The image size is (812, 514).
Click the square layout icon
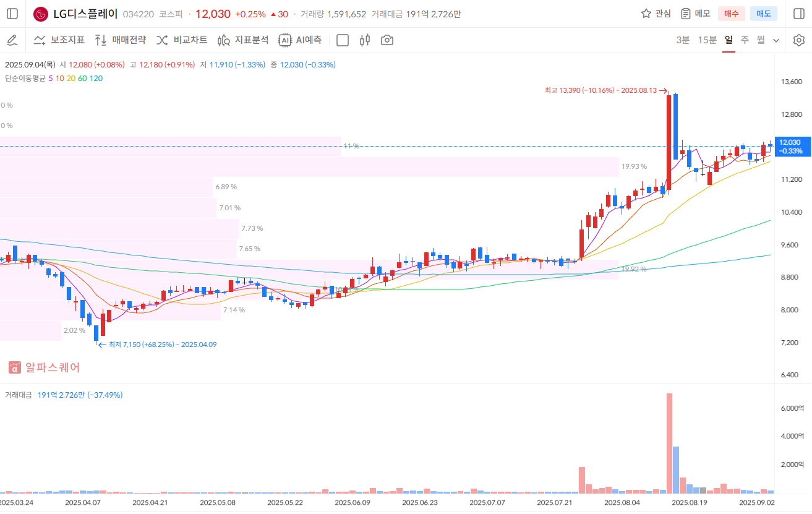pos(343,40)
